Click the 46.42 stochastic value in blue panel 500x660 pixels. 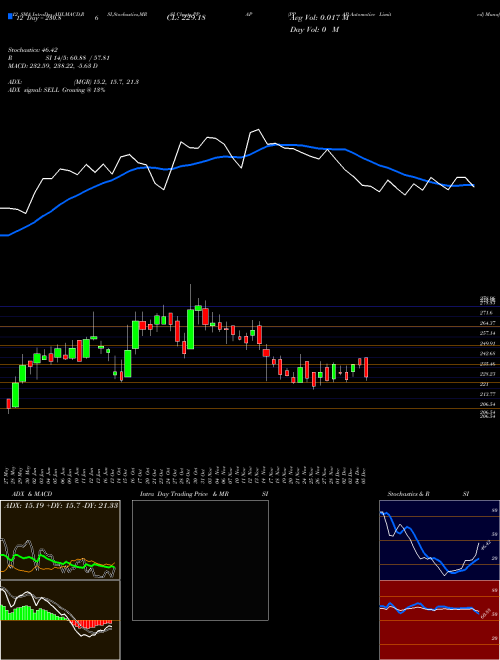pyautogui.click(x=485, y=546)
